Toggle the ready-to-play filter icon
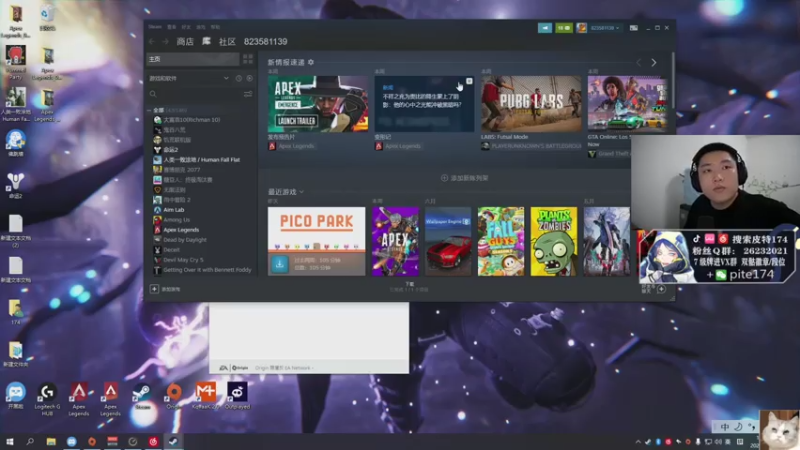The image size is (800, 450). [249, 79]
